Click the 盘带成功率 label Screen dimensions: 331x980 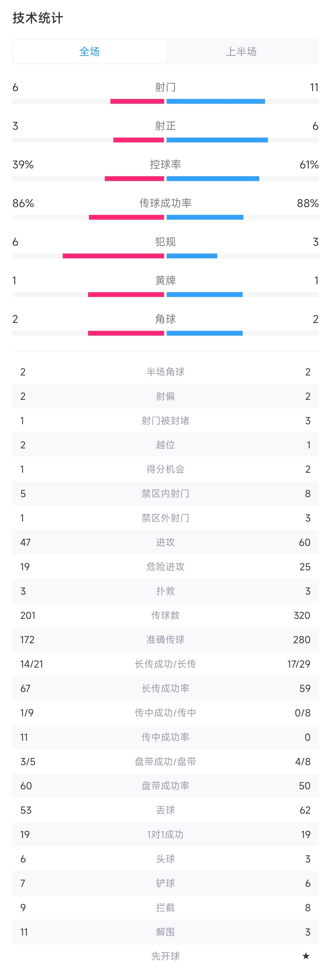[165, 786]
